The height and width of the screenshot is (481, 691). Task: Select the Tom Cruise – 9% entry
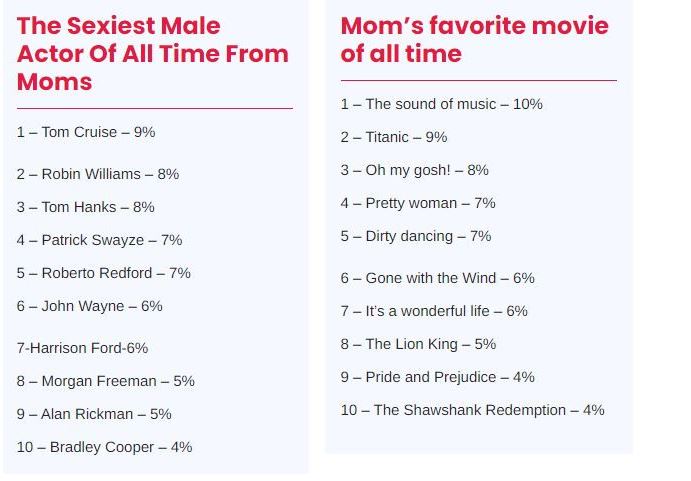click(x=86, y=132)
